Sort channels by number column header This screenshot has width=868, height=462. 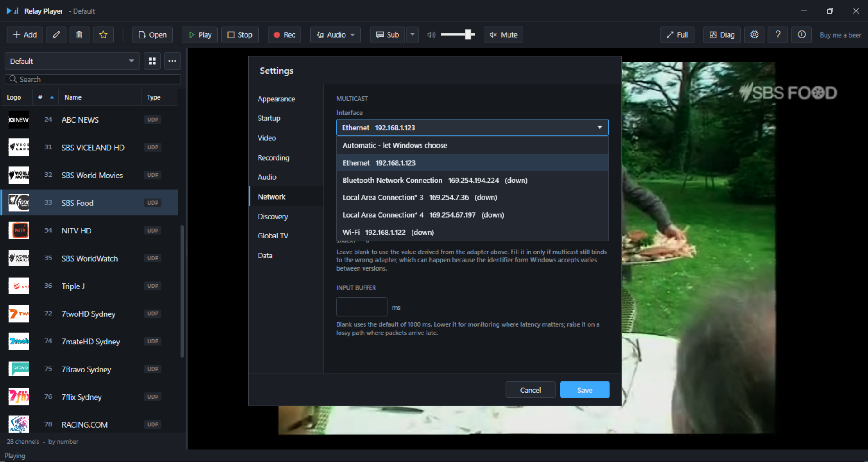coord(46,97)
